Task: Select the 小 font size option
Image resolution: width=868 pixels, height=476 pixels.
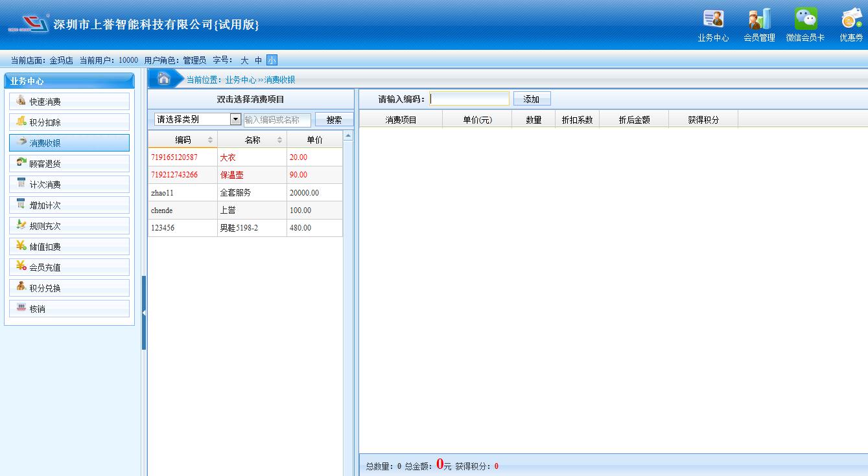Action: tap(272, 60)
